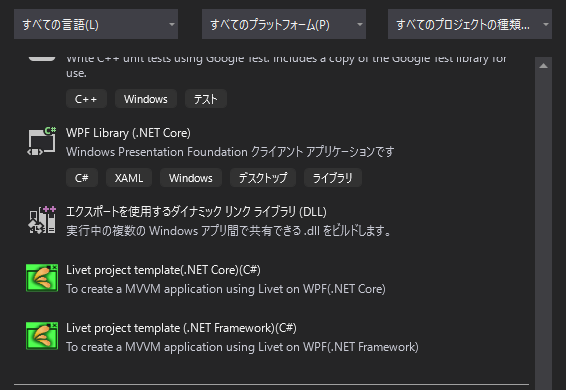Click the Livet .NET Core template icon
This screenshot has width=566, height=390.
(42, 278)
